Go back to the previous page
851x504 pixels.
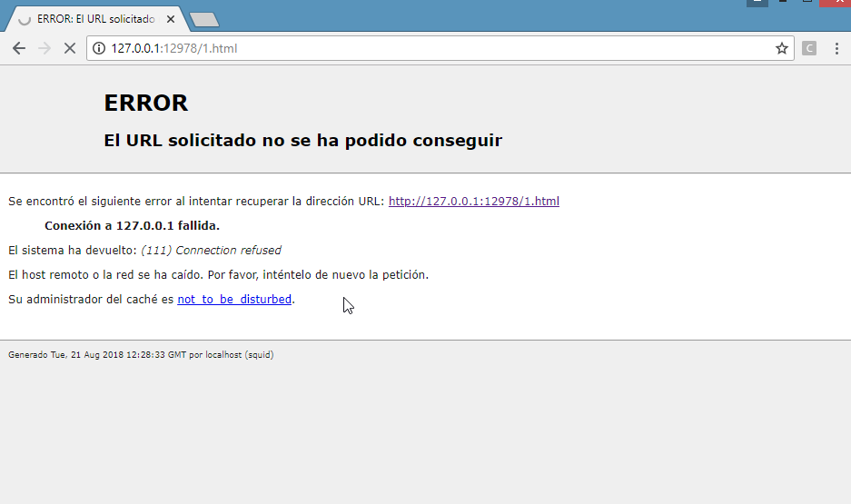[x=19, y=48]
